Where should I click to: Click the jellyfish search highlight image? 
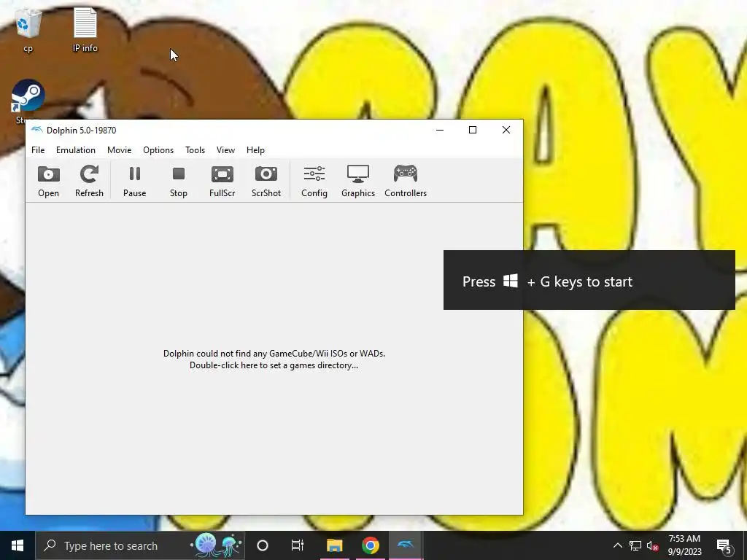217,545
